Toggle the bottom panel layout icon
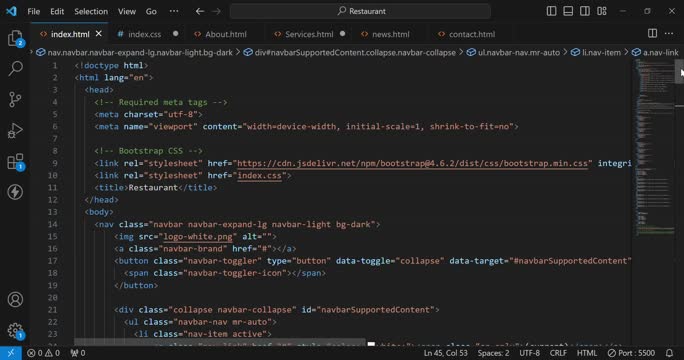684x360 pixels. [568, 11]
